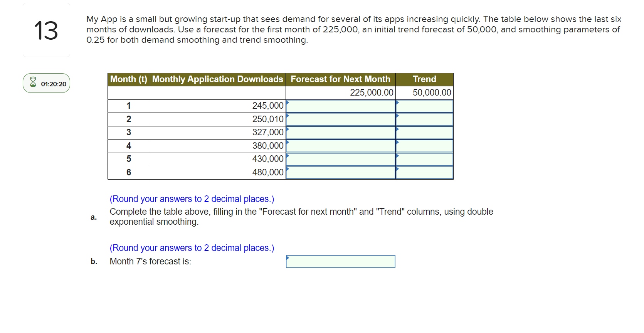Click the 480,000 downloads cell
The image size is (644, 333).
218,172
